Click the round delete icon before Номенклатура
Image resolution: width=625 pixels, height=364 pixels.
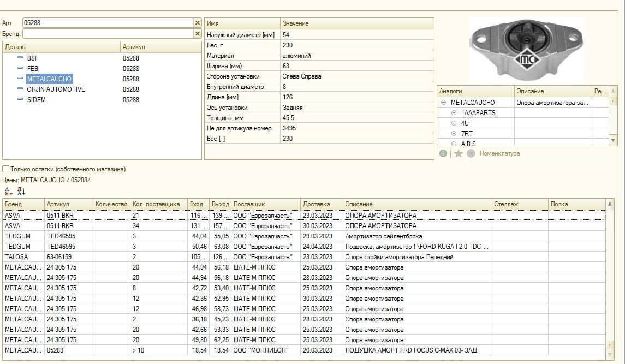point(471,154)
